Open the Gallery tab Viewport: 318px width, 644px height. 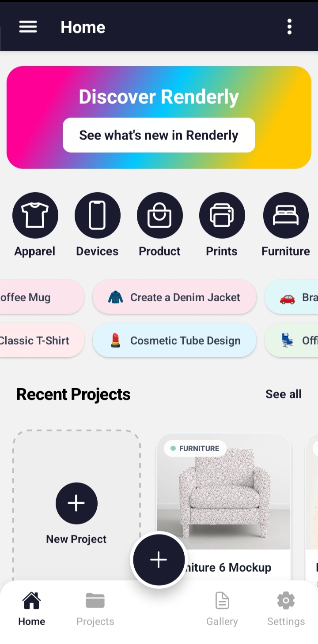pyautogui.click(x=222, y=610)
